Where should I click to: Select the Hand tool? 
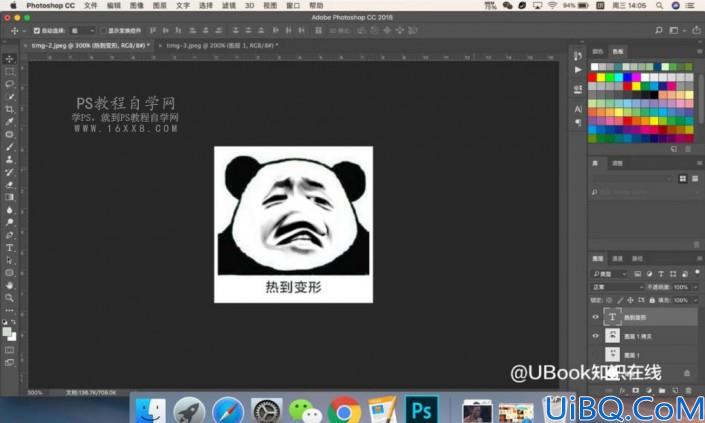coord(9,285)
